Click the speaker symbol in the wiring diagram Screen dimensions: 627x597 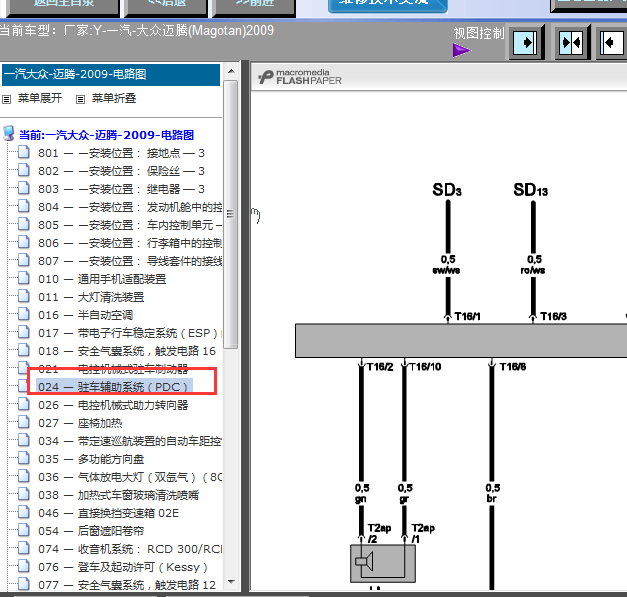pos(364,561)
